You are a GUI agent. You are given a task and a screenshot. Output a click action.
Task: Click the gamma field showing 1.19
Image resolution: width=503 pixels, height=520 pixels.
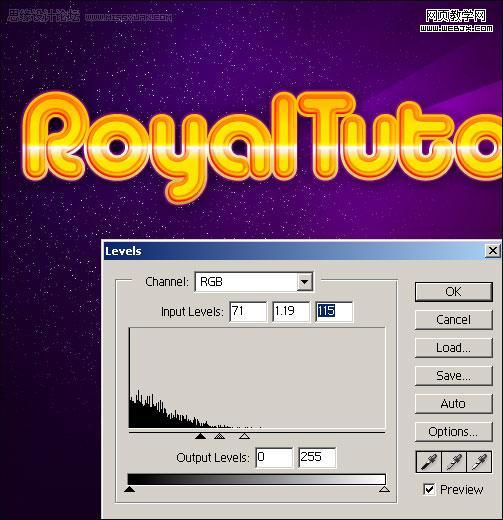[x=291, y=312]
